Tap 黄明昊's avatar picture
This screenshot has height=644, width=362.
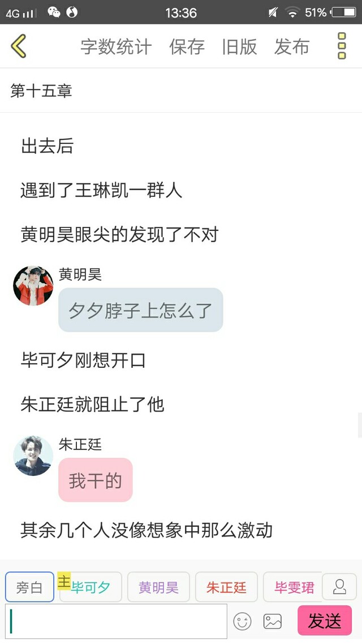coord(33,285)
